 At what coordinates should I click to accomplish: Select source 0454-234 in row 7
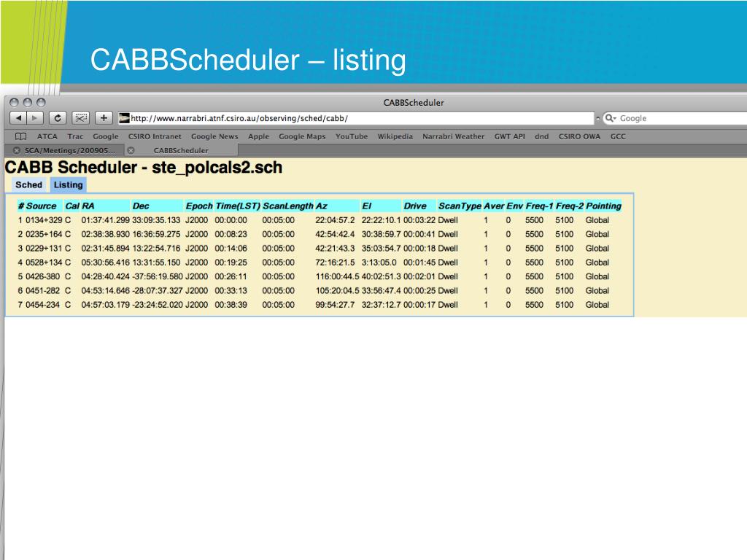42,305
